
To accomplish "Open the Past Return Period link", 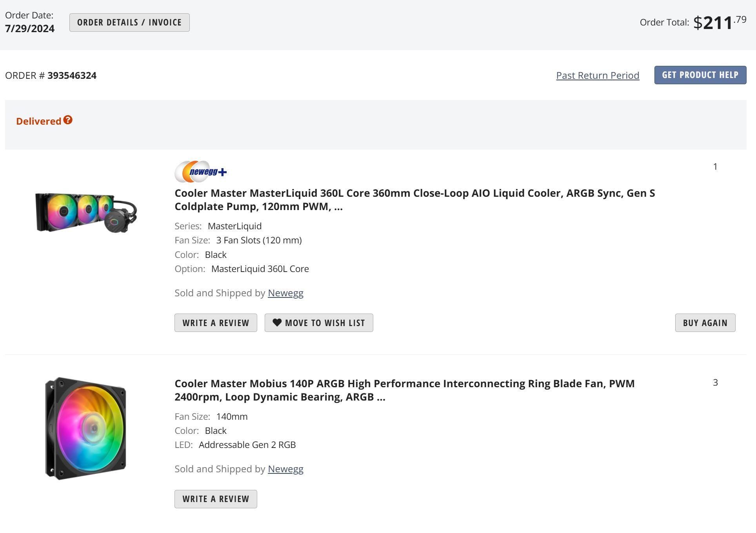I will point(598,75).
